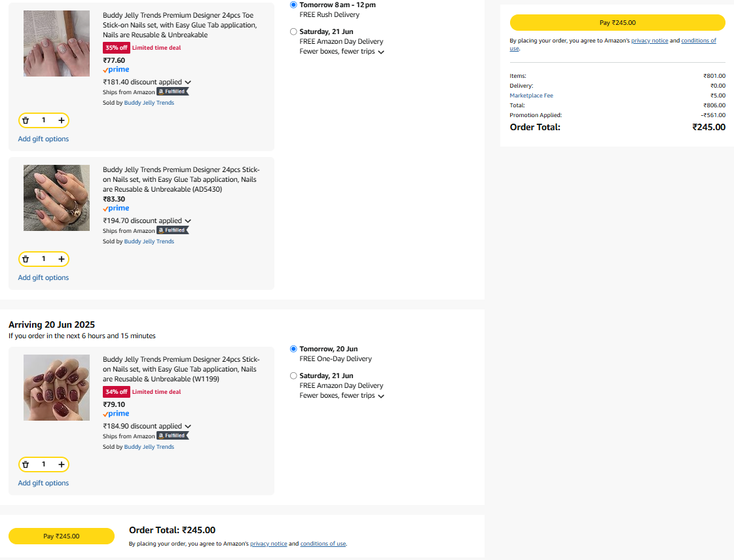Remove the AD5430 nails set using trash icon

coord(26,259)
